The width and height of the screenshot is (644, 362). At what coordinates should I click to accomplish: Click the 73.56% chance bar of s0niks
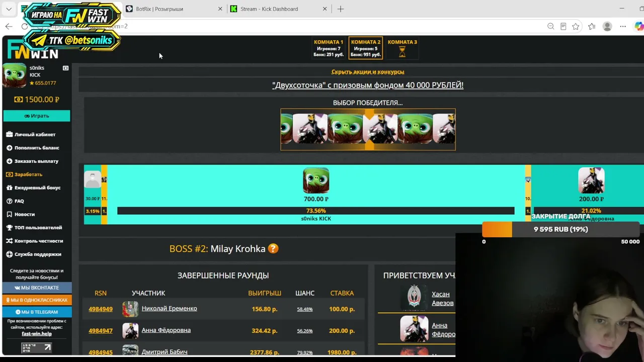pyautogui.click(x=316, y=211)
